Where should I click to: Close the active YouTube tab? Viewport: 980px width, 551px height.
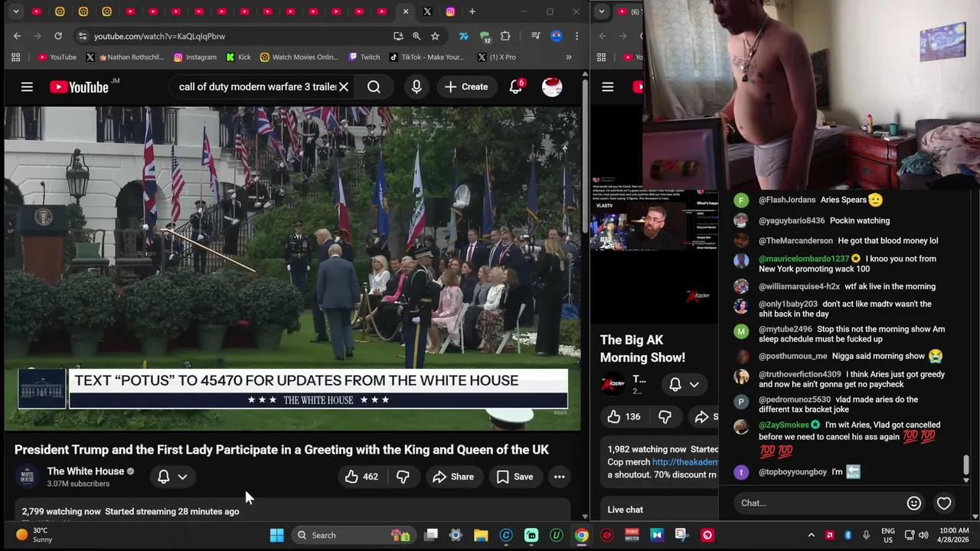[x=406, y=11]
